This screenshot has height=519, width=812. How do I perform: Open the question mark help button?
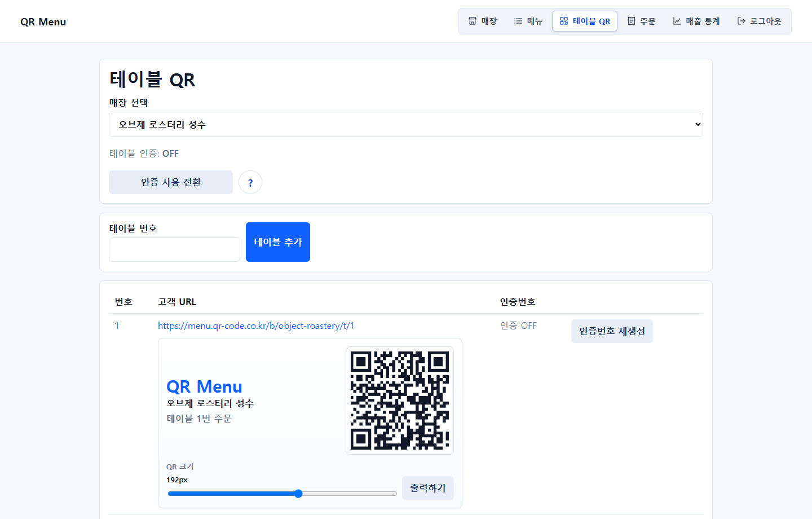coord(250,182)
